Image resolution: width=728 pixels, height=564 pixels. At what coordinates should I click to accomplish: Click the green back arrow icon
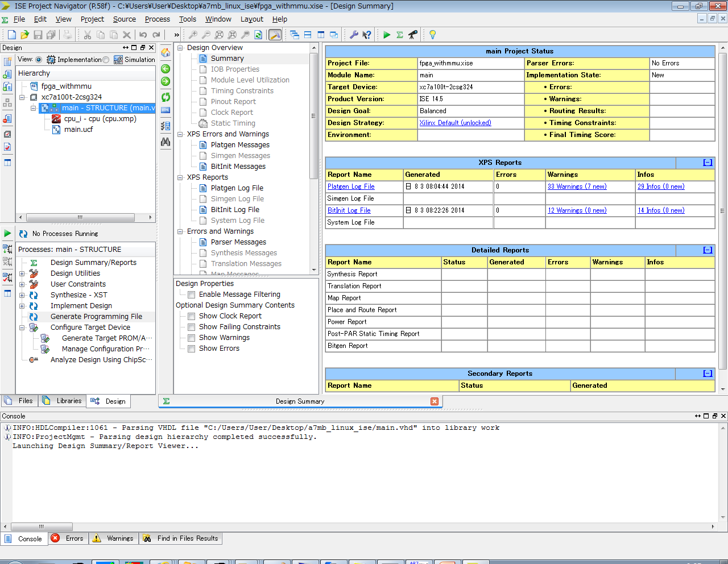(166, 69)
